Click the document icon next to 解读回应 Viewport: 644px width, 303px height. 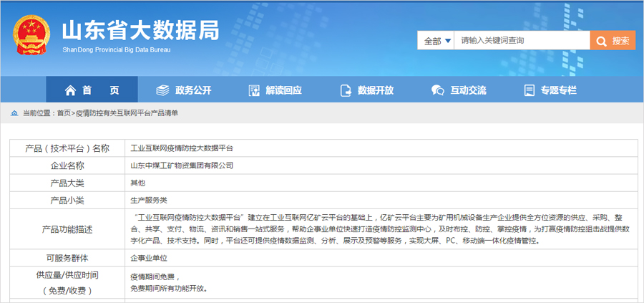click(x=254, y=90)
